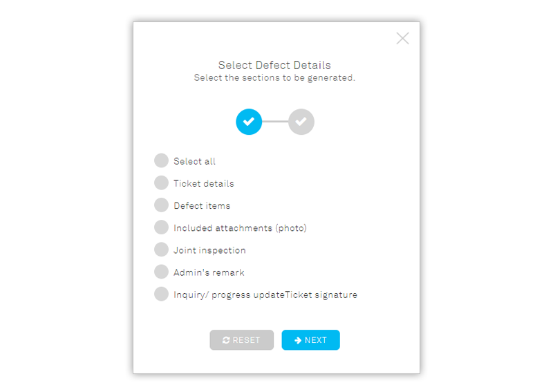The image size is (553, 392).
Task: Check the Defect items checkbox circle
Action: [x=161, y=205]
